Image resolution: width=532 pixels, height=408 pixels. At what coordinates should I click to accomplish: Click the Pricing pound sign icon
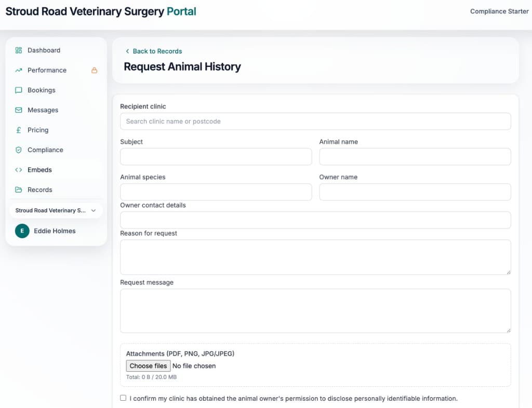19,130
